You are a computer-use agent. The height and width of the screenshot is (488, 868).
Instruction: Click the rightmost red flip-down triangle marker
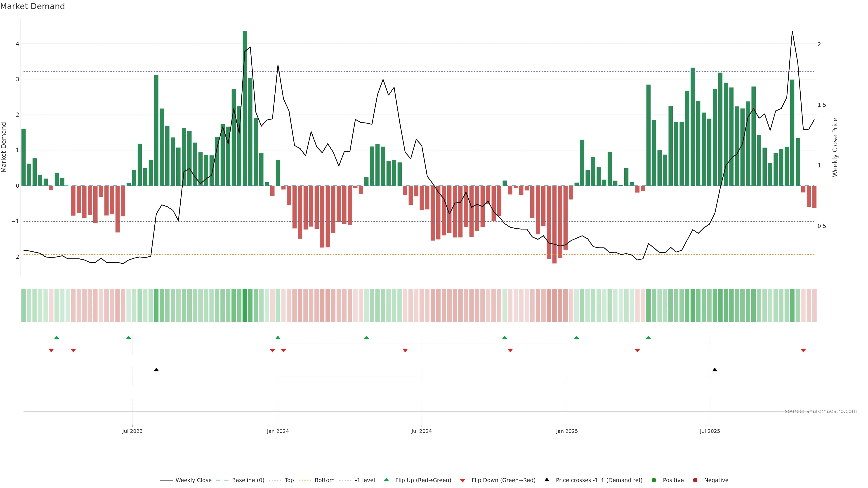click(803, 351)
